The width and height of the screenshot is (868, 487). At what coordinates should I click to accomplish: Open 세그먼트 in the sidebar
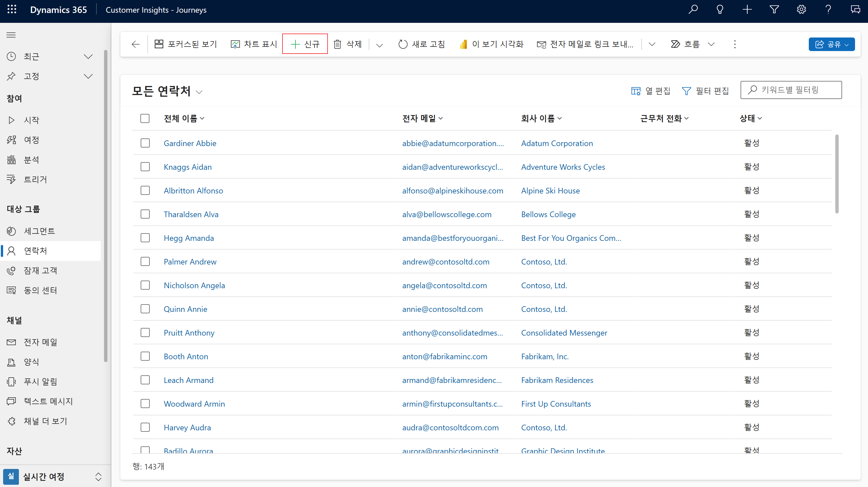click(39, 231)
